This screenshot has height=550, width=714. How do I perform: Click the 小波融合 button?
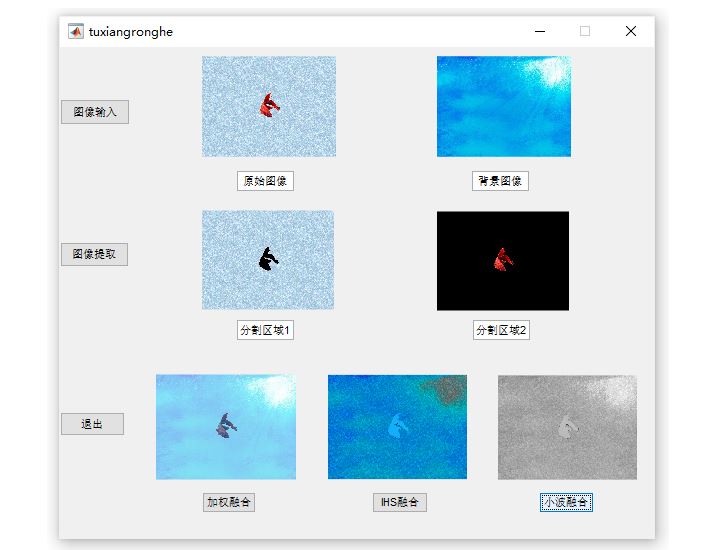pyautogui.click(x=566, y=502)
